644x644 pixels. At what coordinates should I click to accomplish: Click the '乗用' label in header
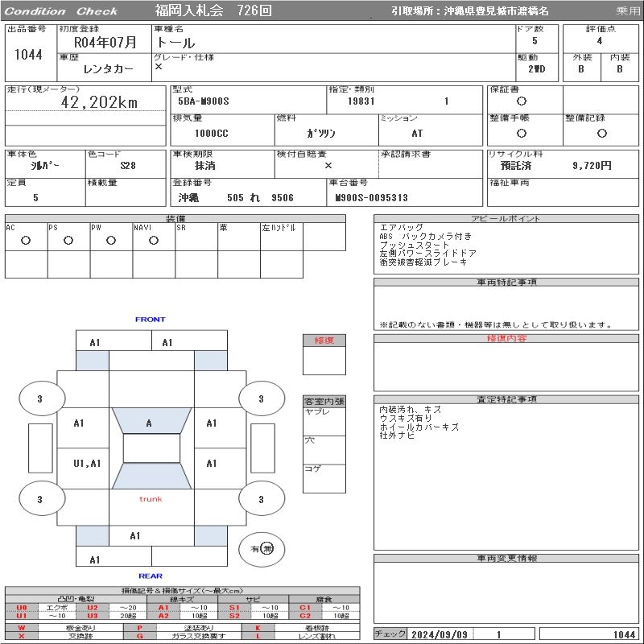click(x=627, y=11)
